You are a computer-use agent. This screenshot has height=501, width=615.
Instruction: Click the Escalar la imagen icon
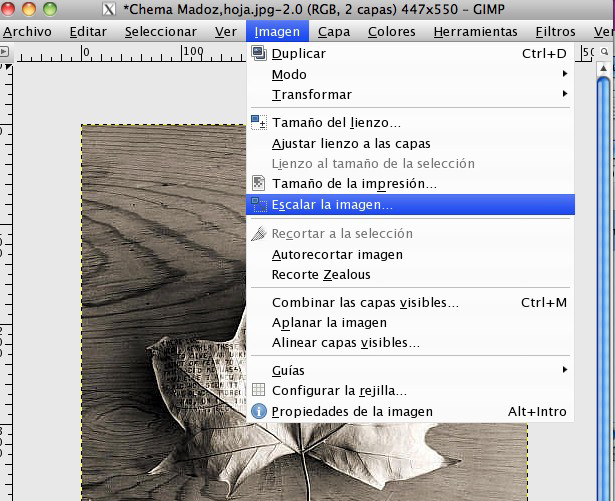pos(259,204)
